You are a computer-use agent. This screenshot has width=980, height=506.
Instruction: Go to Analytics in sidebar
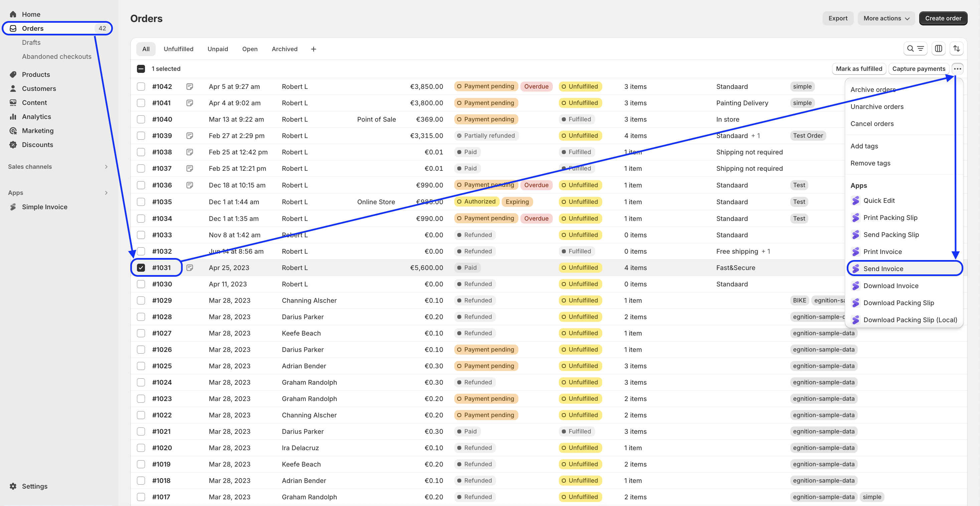click(36, 117)
